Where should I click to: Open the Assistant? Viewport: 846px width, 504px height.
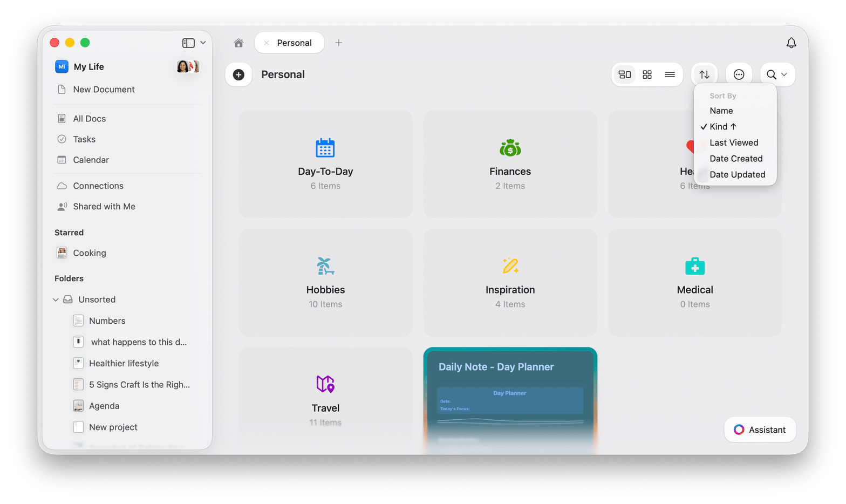760,430
